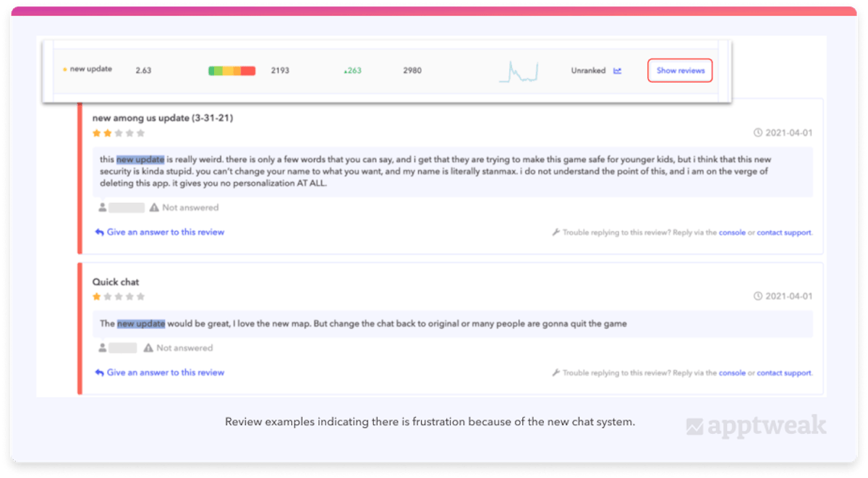The width and height of the screenshot is (868, 478).
Task: Click the clock icon beside the Quick chat review date
Action: [x=757, y=296]
